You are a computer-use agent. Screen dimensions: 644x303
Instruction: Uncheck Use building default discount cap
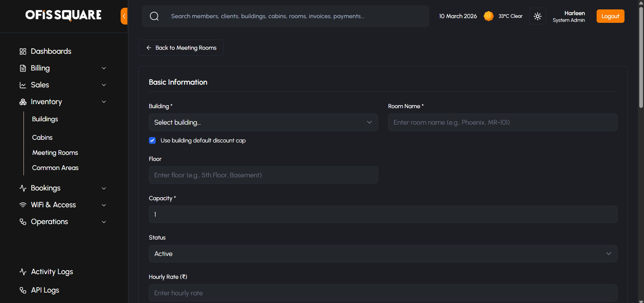point(152,140)
